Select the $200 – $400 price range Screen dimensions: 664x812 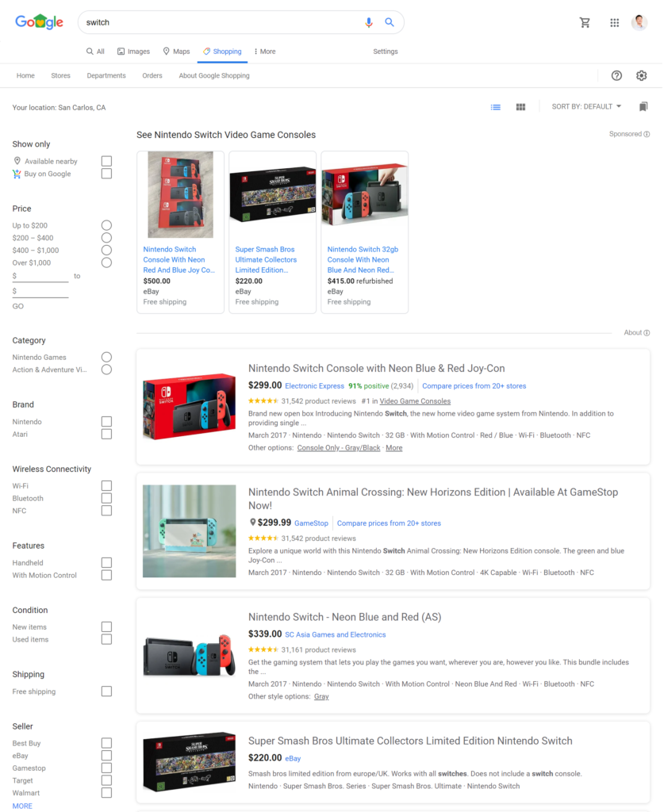pos(106,238)
